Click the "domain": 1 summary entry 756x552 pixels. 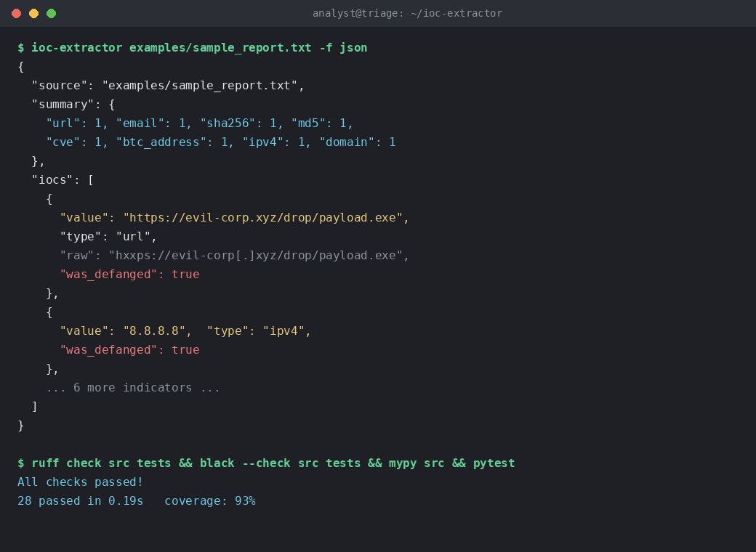click(x=358, y=142)
